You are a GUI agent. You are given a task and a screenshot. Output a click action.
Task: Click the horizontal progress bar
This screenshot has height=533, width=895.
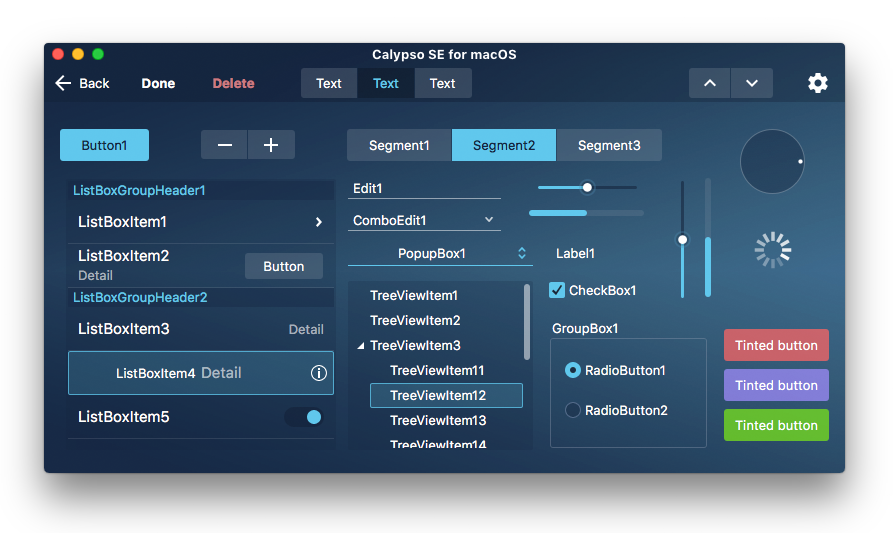click(586, 213)
